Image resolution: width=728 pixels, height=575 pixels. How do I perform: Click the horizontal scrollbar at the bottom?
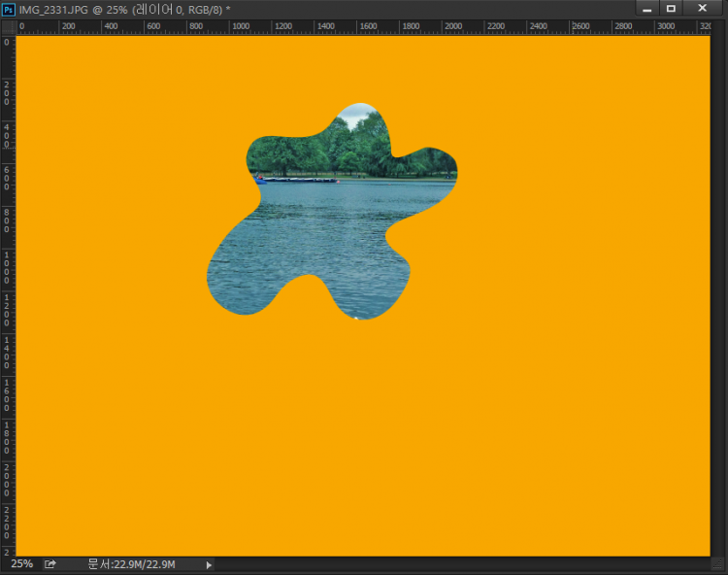click(x=456, y=564)
